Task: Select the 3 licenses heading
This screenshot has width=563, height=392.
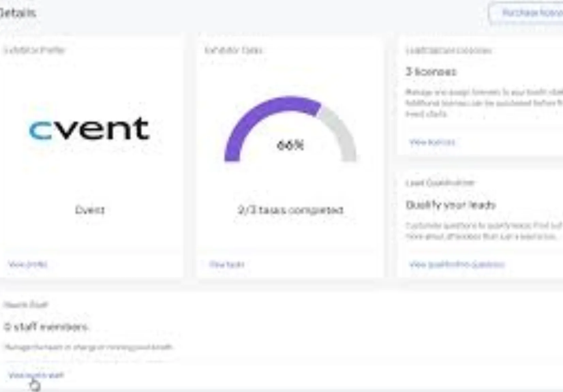Action: 431,72
